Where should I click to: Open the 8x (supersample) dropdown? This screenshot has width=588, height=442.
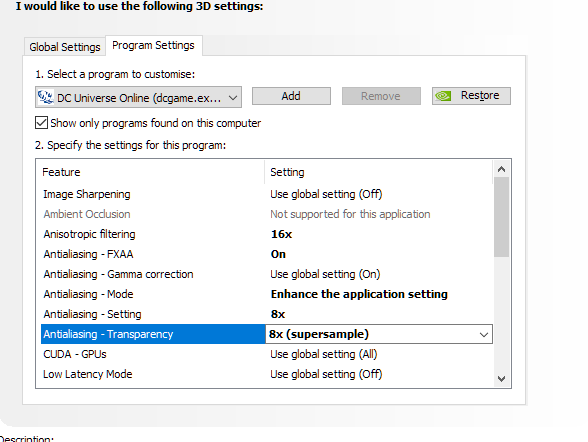coord(379,334)
